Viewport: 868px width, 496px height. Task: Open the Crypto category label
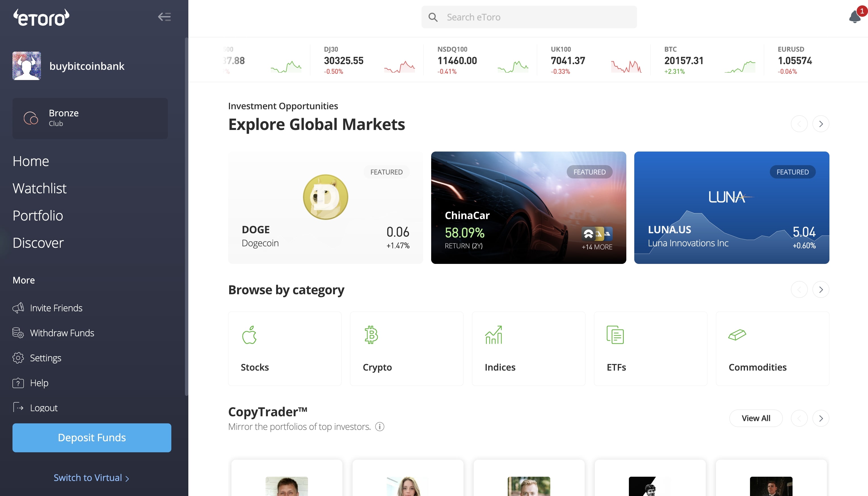point(377,367)
